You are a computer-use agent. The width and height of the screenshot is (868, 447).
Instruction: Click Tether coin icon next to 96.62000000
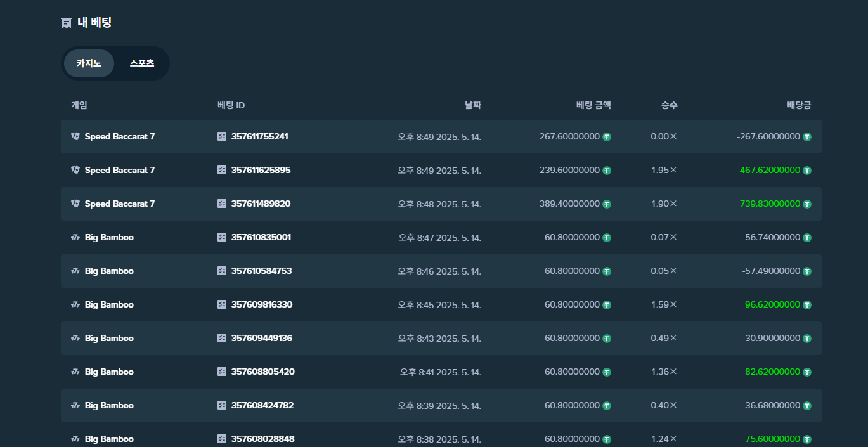[x=807, y=304]
